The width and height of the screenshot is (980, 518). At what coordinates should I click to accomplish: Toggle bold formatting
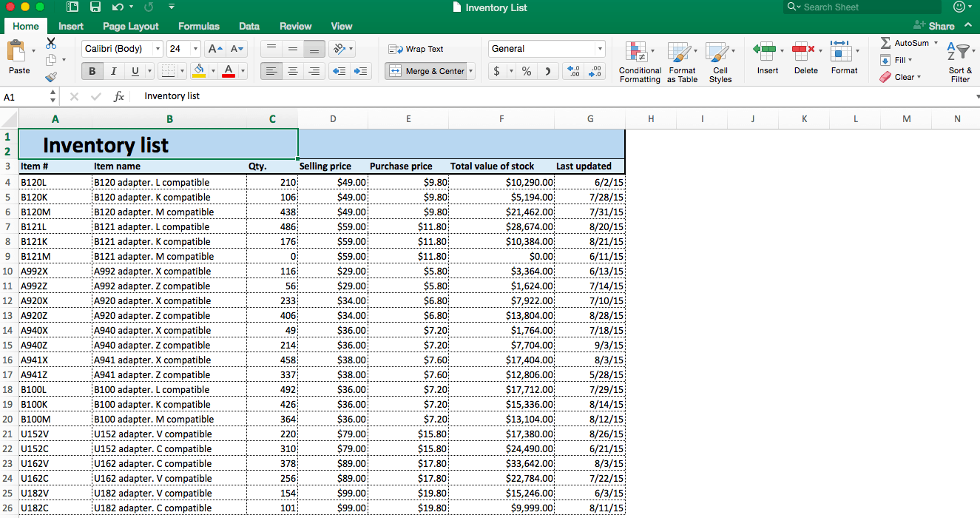click(92, 71)
